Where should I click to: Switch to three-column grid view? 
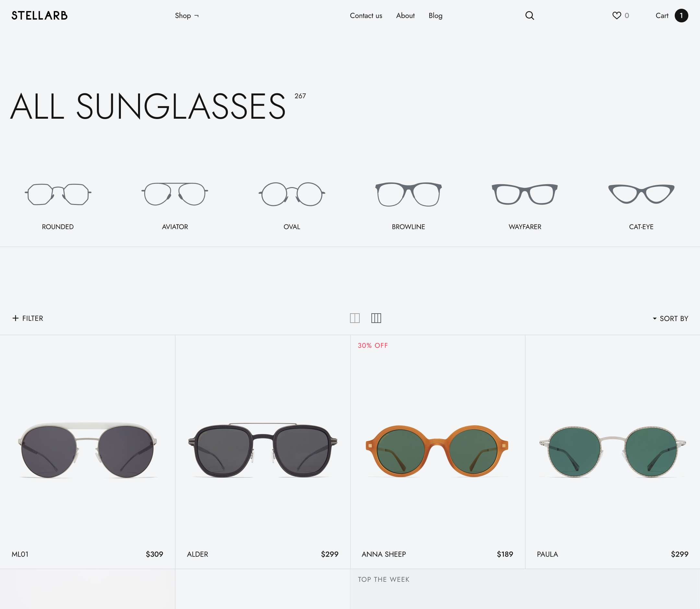click(376, 318)
